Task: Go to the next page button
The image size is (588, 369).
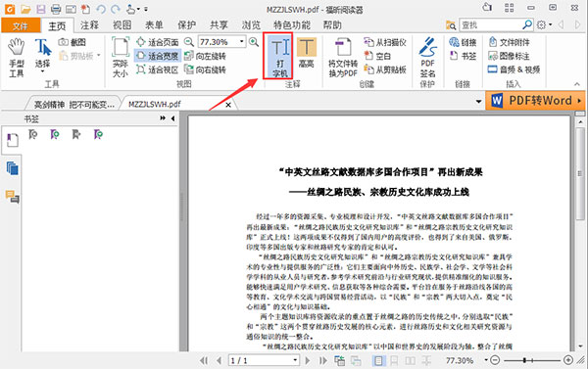Action: [308, 361]
